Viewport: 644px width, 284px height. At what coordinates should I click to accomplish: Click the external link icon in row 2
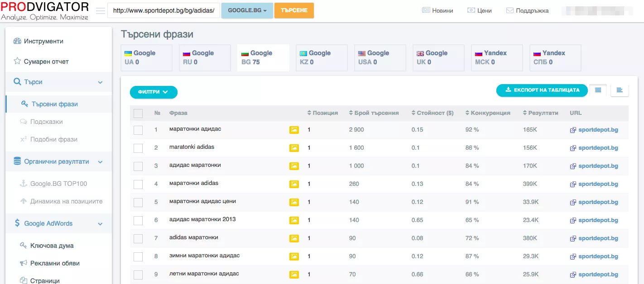[x=573, y=148]
